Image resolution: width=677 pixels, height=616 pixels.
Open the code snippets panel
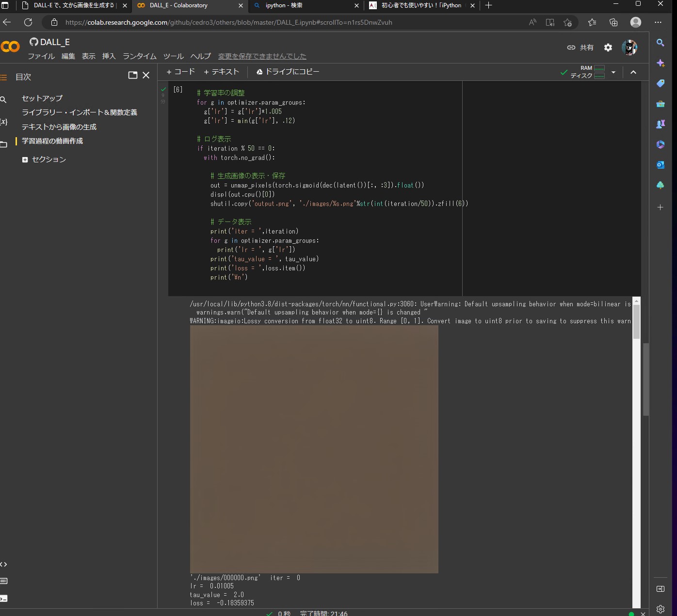coord(3,564)
